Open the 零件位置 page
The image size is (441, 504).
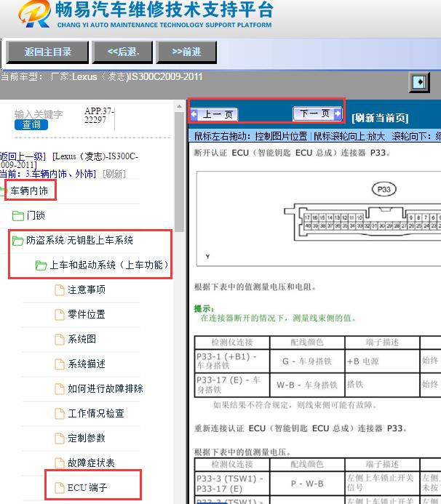[87, 315]
